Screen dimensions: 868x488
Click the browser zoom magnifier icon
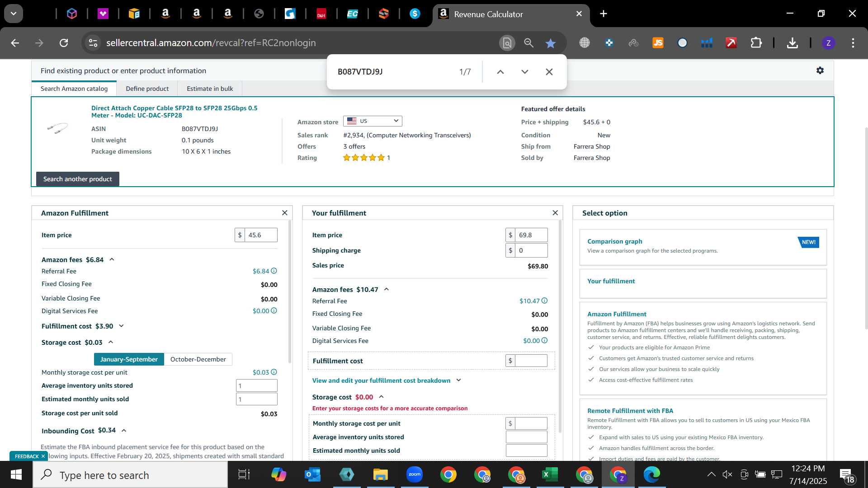(529, 43)
